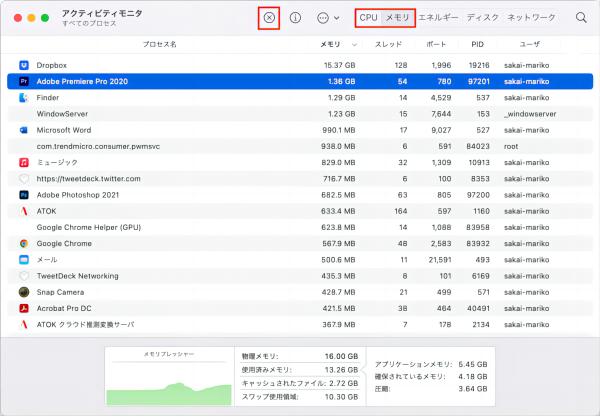
Task: Select the WindowServer process row
Action: tap(300, 114)
